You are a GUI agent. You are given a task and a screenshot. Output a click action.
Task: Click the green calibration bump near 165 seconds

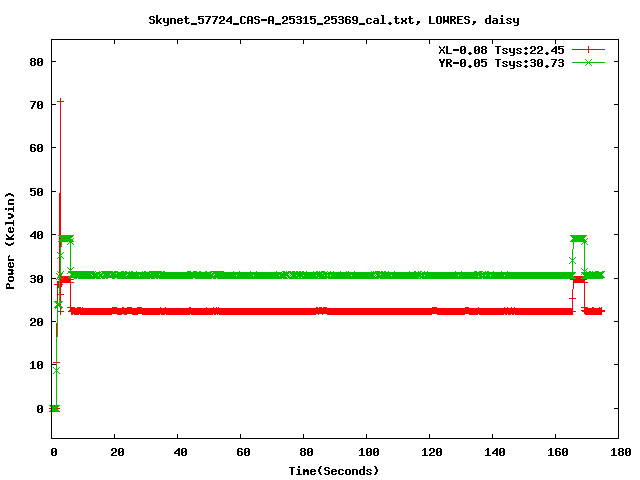(x=578, y=238)
